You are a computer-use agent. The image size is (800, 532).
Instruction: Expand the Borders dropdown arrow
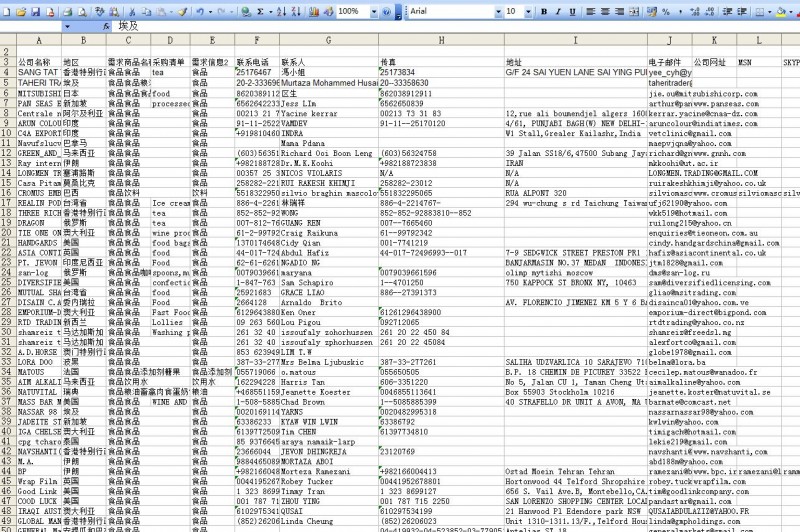pos(770,12)
